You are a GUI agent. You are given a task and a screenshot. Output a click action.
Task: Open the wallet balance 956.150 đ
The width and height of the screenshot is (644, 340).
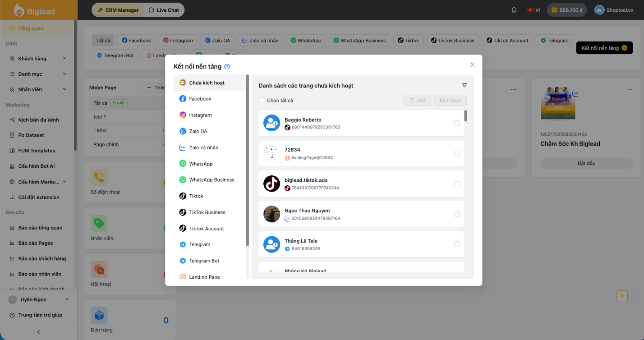tap(567, 10)
